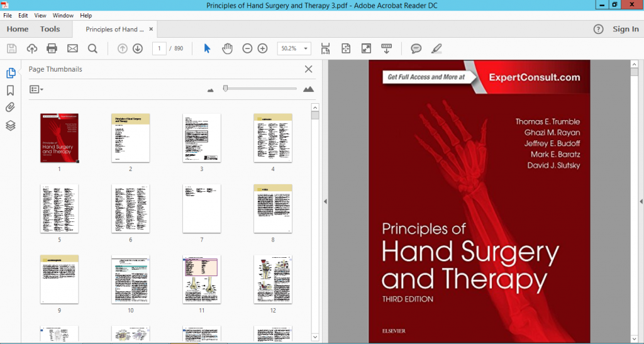Upload file to cloud icon
The height and width of the screenshot is (344, 644).
(x=31, y=48)
